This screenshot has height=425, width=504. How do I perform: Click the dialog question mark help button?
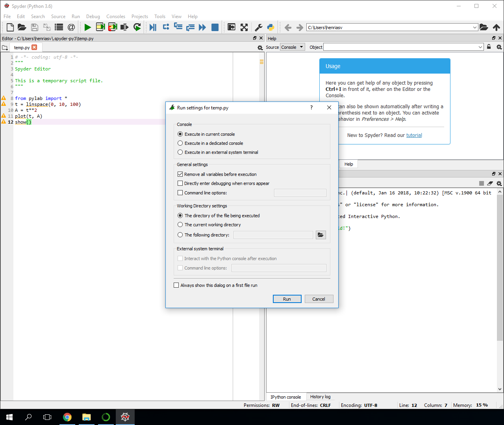pos(311,107)
